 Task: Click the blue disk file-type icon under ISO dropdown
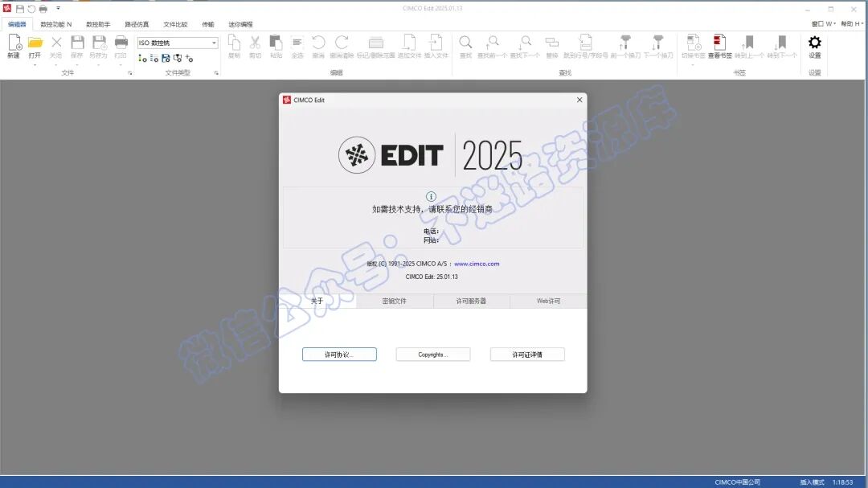coord(166,58)
